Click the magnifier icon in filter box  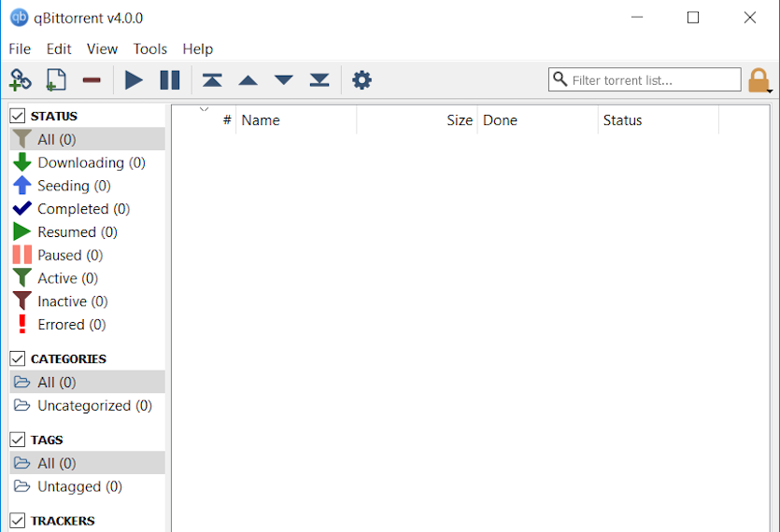pyautogui.click(x=560, y=78)
